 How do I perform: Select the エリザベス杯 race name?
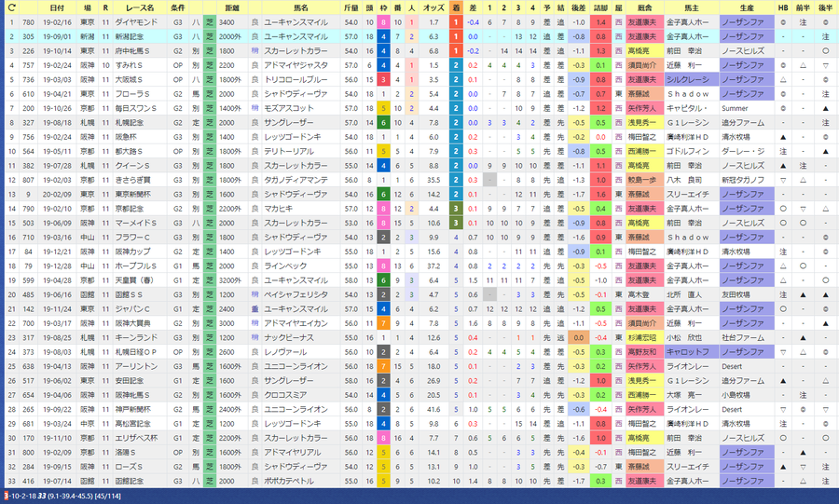pos(136,438)
